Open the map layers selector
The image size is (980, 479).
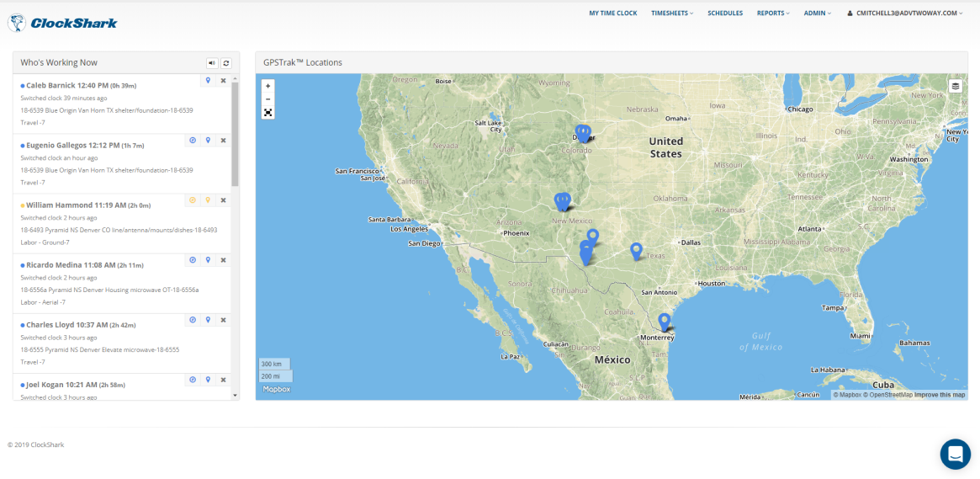click(x=955, y=87)
